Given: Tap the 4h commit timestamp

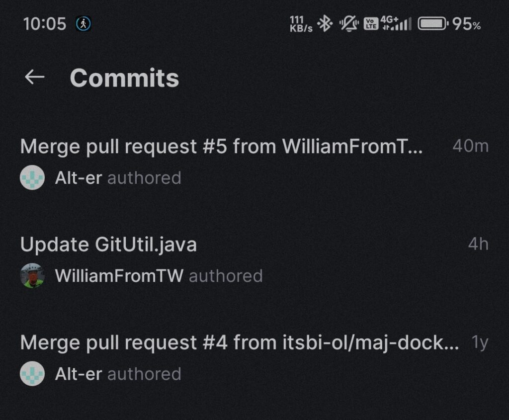Looking at the screenshot, I should pyautogui.click(x=478, y=244).
